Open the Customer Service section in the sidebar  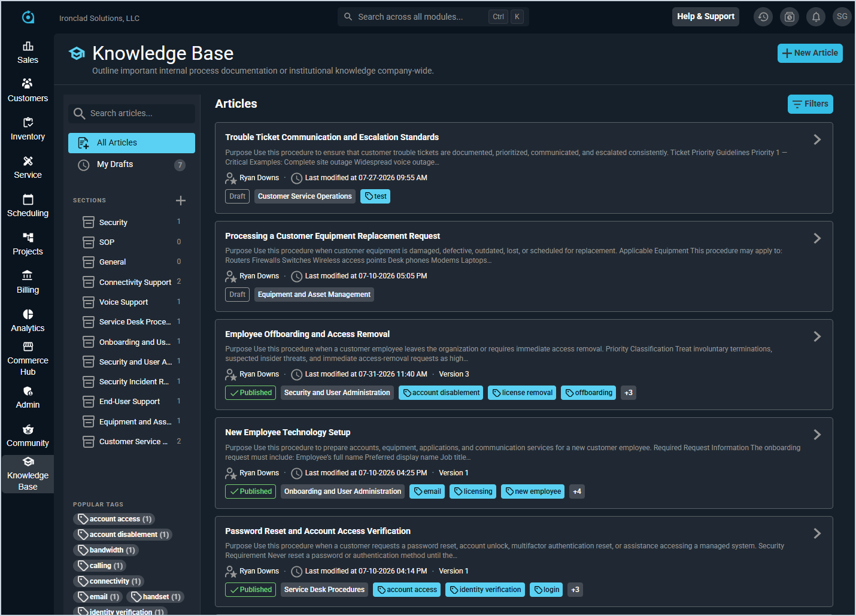(132, 441)
